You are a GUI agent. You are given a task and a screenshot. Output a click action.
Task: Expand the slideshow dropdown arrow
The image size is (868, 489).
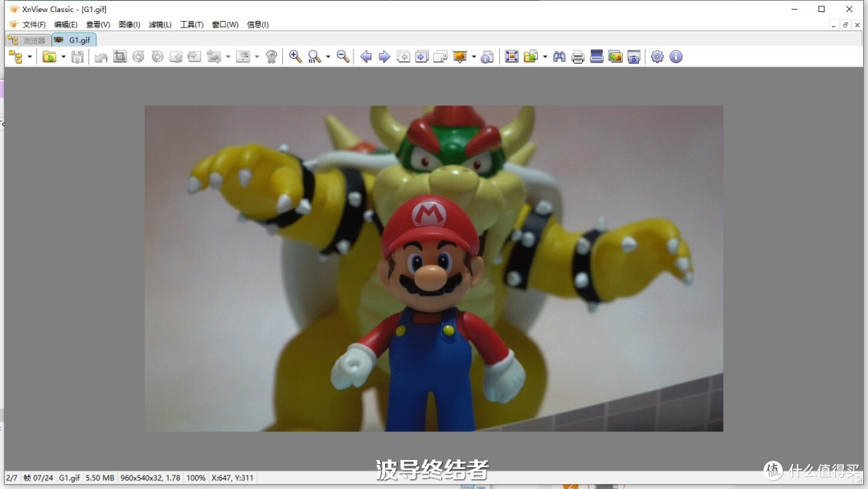tap(474, 57)
